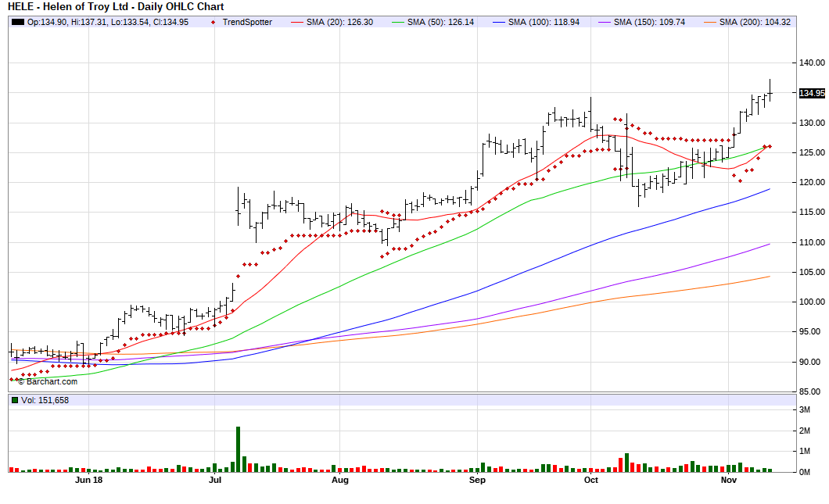Click the 120.00 price axis label
The width and height of the screenshot is (829, 504).
tap(812, 182)
